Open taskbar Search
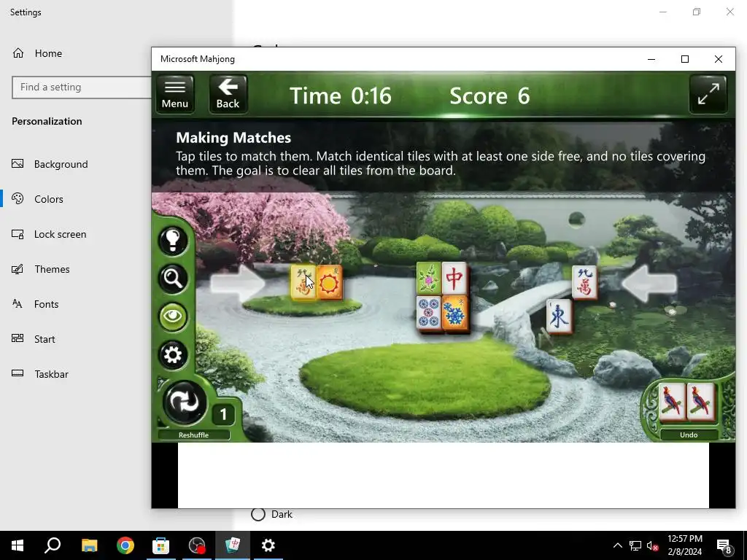747x560 pixels. point(53,545)
